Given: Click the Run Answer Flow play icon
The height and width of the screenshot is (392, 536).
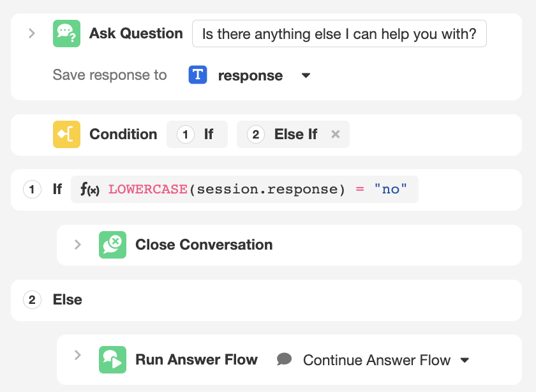Looking at the screenshot, I should pyautogui.click(x=112, y=359).
